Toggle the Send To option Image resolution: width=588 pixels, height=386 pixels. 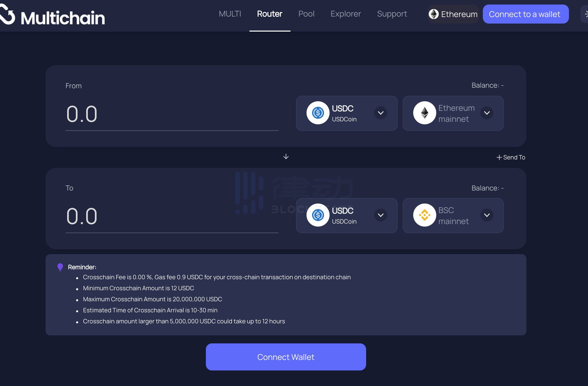(511, 157)
